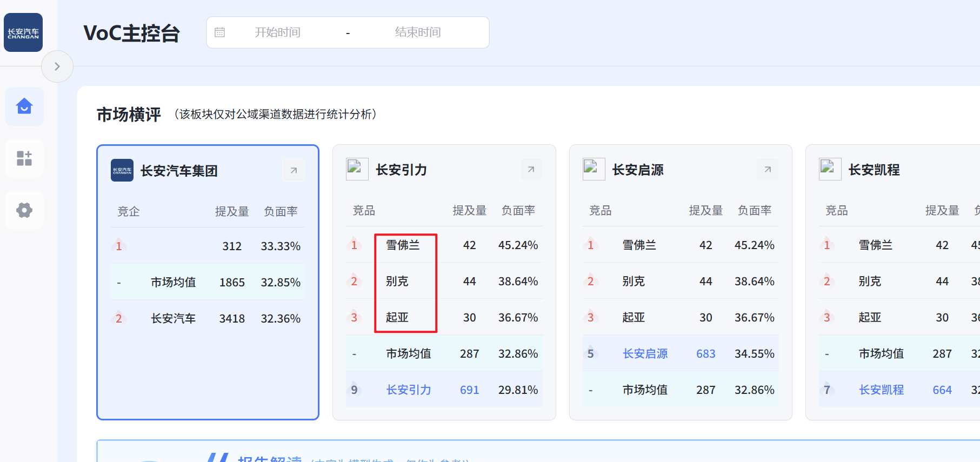Click 34.55% value in 长安启源 row
Image resolution: width=980 pixels, height=462 pixels.
[754, 353]
